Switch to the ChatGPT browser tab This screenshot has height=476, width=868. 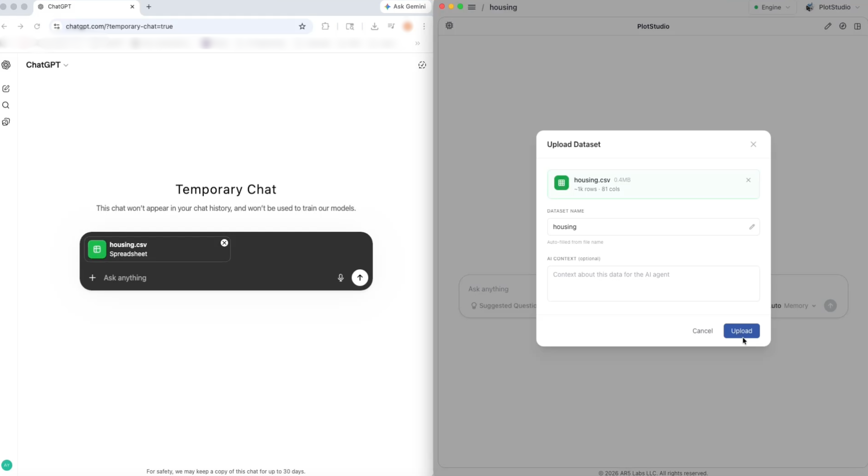[67, 7]
